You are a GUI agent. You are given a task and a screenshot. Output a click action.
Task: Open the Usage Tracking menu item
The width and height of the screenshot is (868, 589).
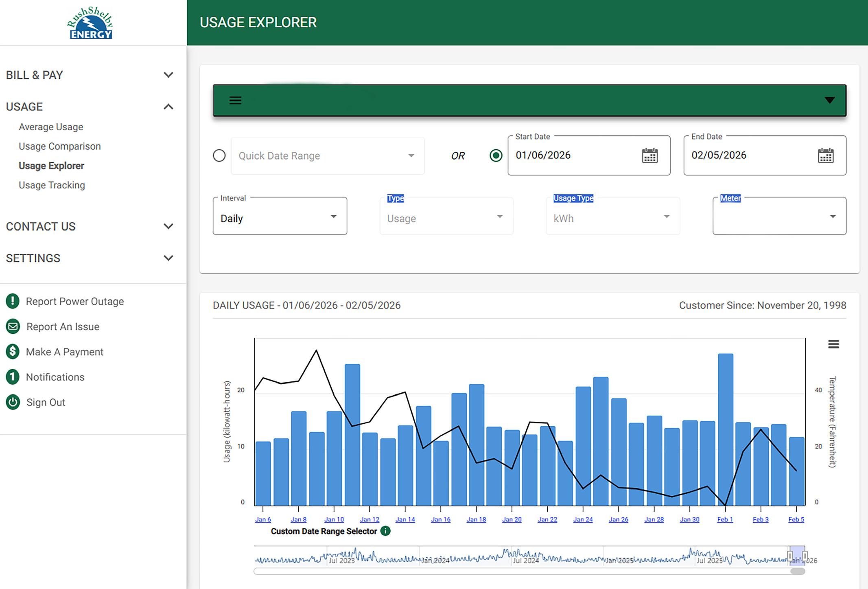coord(52,185)
